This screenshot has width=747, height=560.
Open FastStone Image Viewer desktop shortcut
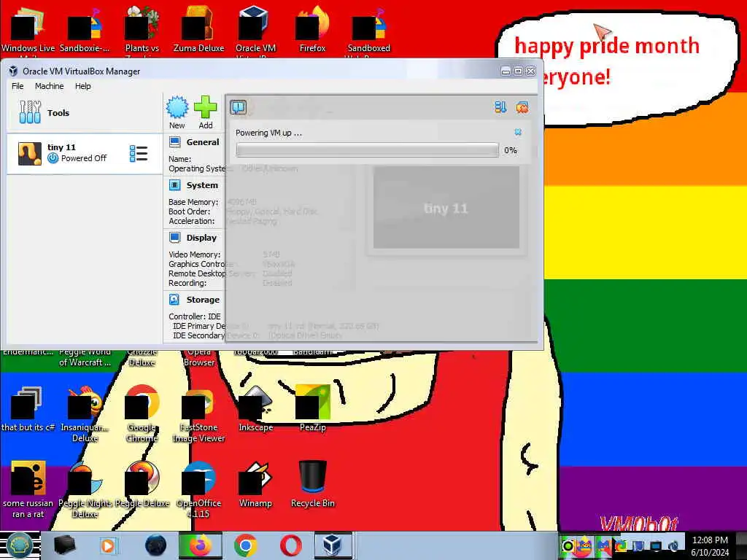click(198, 413)
